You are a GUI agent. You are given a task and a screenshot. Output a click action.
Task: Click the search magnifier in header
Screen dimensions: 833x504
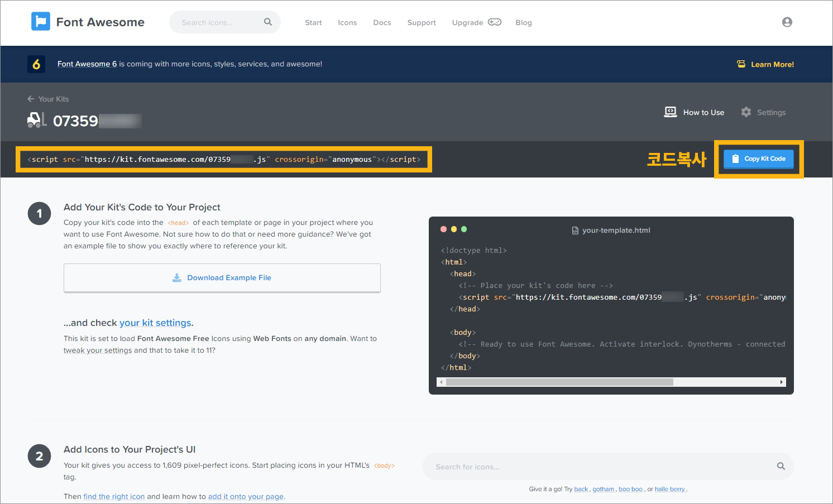coord(268,22)
